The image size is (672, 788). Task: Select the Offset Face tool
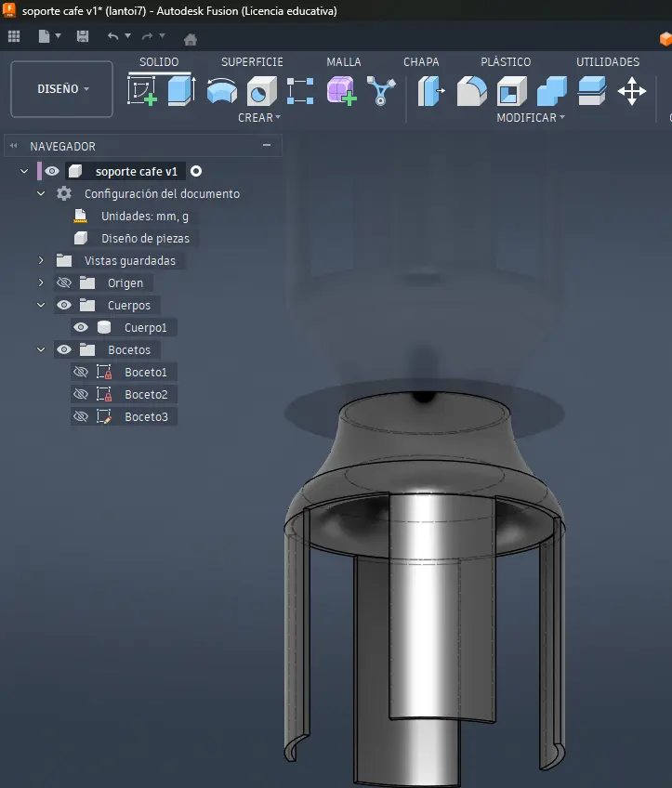click(591, 91)
